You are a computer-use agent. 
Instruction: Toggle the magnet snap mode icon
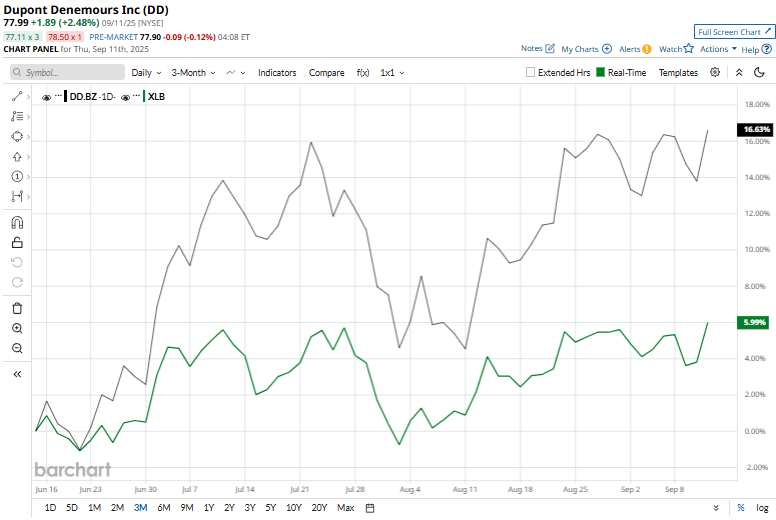click(17, 223)
